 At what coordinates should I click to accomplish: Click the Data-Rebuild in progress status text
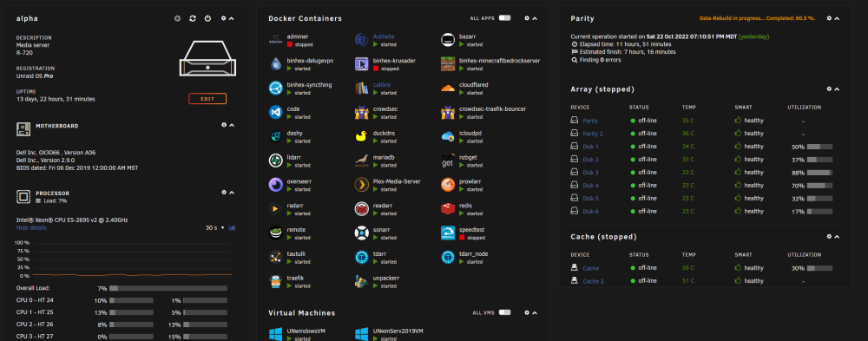pos(757,18)
